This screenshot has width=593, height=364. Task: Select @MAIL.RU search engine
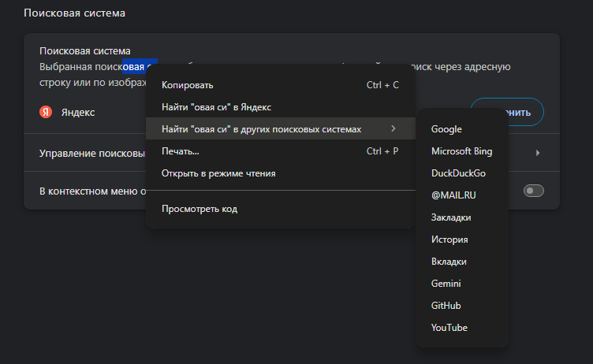coord(453,195)
